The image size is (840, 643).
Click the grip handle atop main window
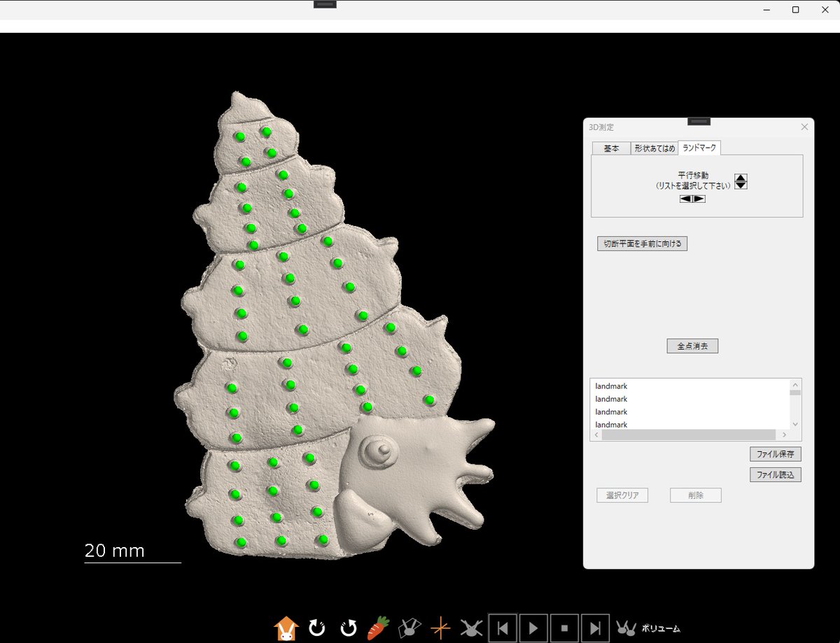coord(325,4)
